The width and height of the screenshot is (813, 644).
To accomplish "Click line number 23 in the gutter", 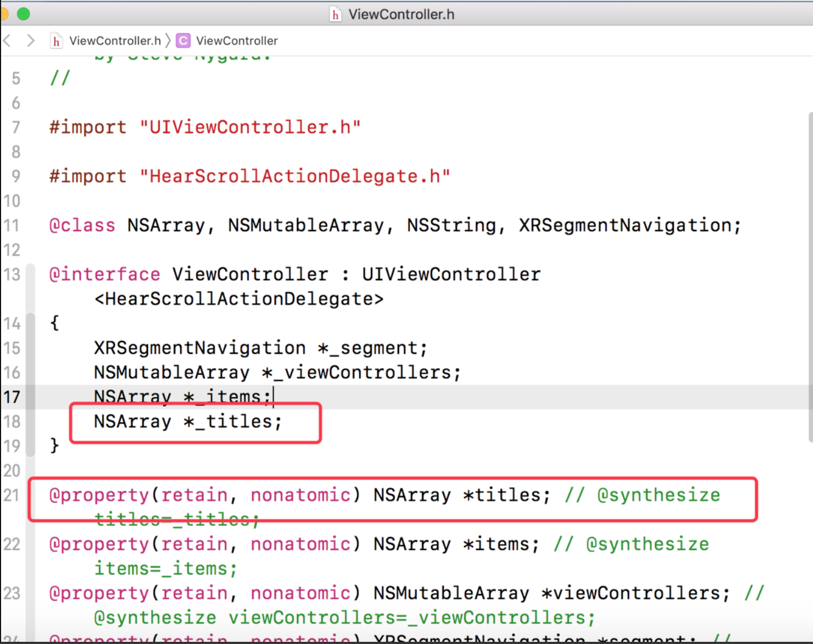I will click(x=12, y=593).
